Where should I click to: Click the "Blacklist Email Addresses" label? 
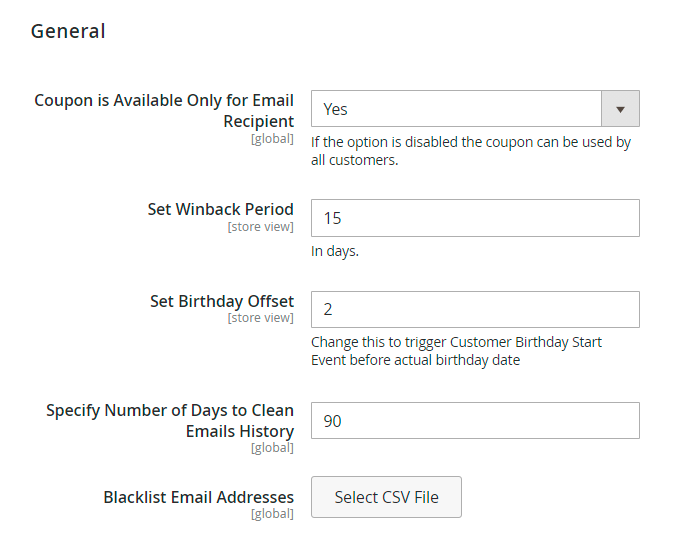point(199,497)
